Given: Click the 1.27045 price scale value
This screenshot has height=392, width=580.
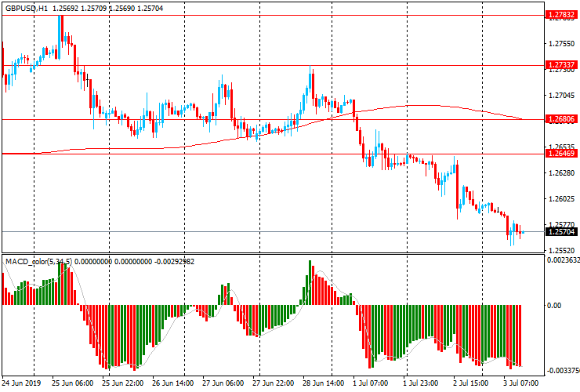Looking at the screenshot, I should (x=562, y=96).
